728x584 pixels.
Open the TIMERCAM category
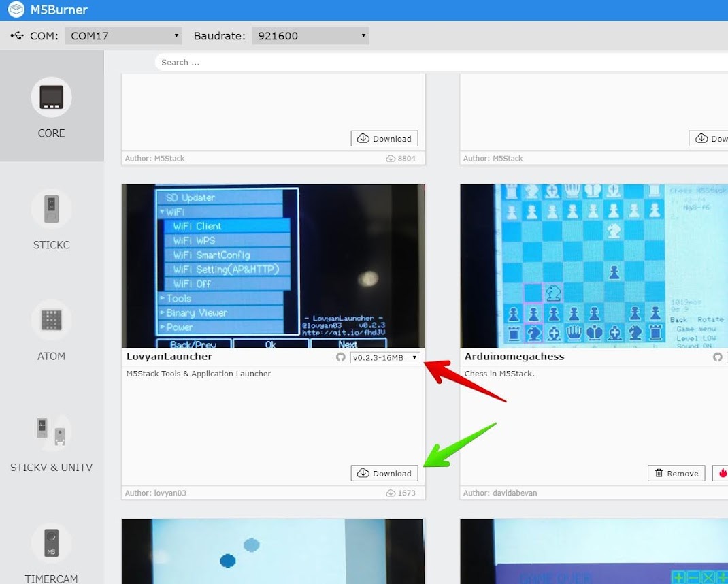pos(52,553)
